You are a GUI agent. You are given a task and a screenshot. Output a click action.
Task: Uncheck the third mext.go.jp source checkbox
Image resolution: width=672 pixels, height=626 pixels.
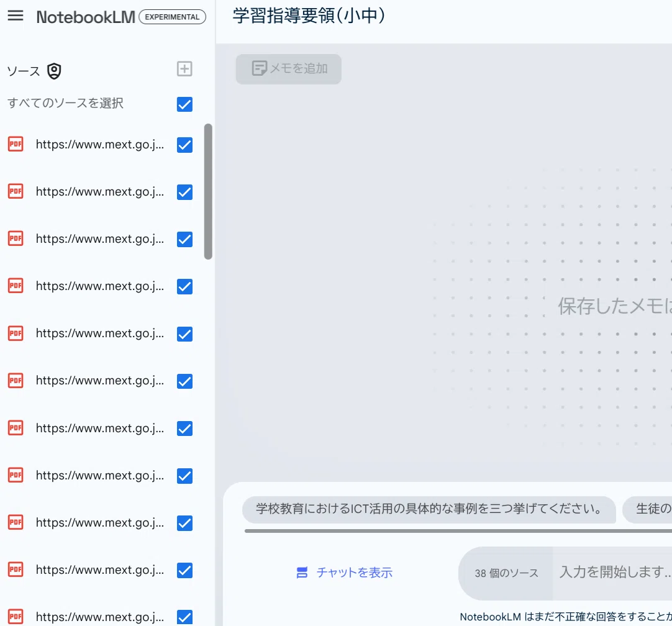point(184,239)
